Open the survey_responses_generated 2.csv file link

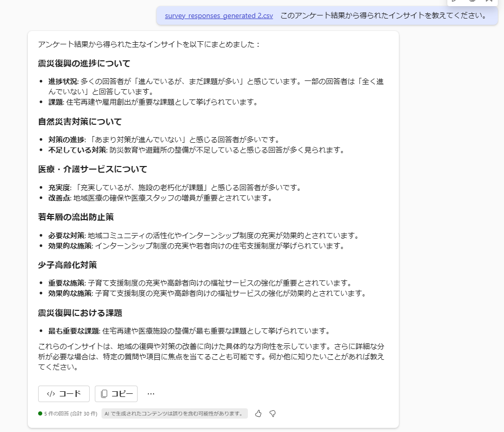point(219,15)
